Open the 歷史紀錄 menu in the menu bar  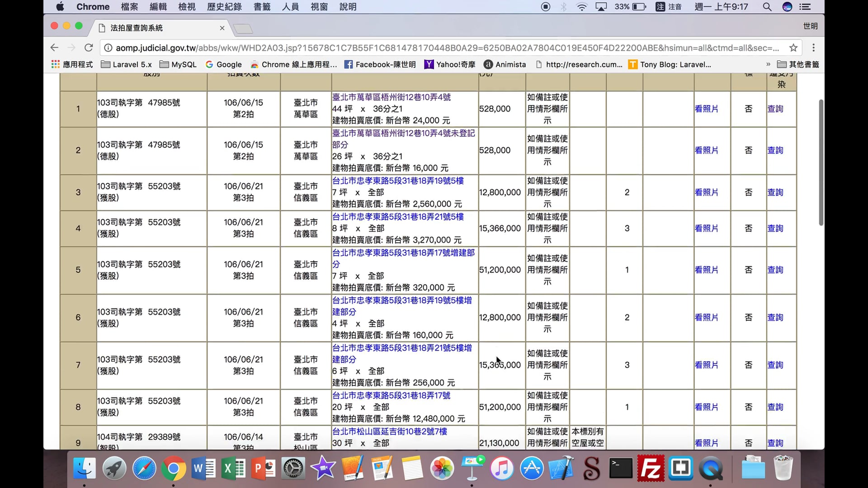pyautogui.click(x=224, y=7)
